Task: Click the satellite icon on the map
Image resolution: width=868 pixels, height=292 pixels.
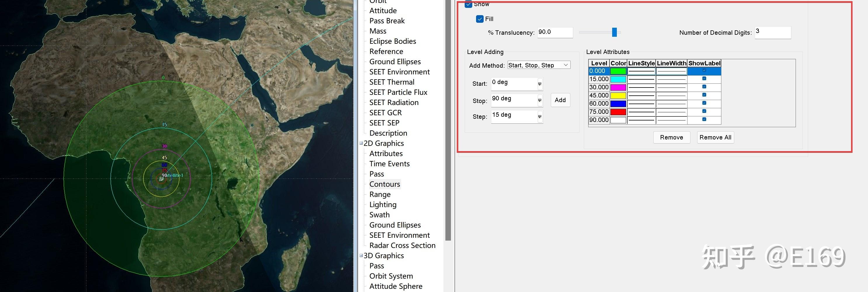Action: (x=162, y=179)
